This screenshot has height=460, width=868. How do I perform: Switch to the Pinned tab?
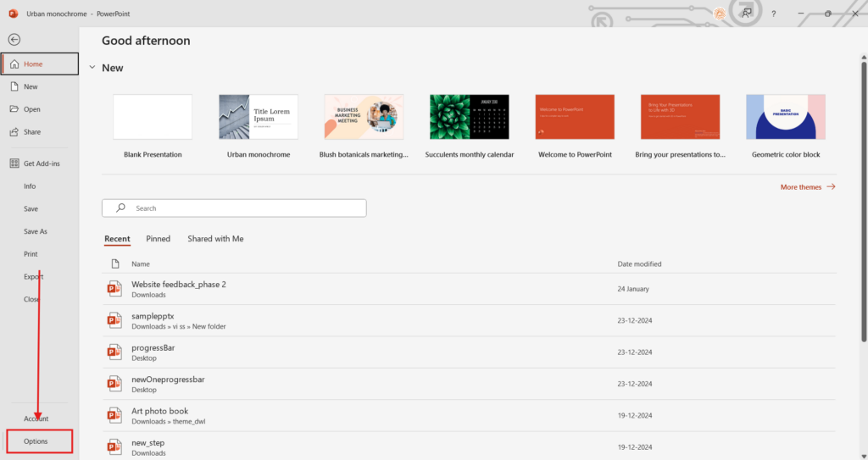coord(158,239)
